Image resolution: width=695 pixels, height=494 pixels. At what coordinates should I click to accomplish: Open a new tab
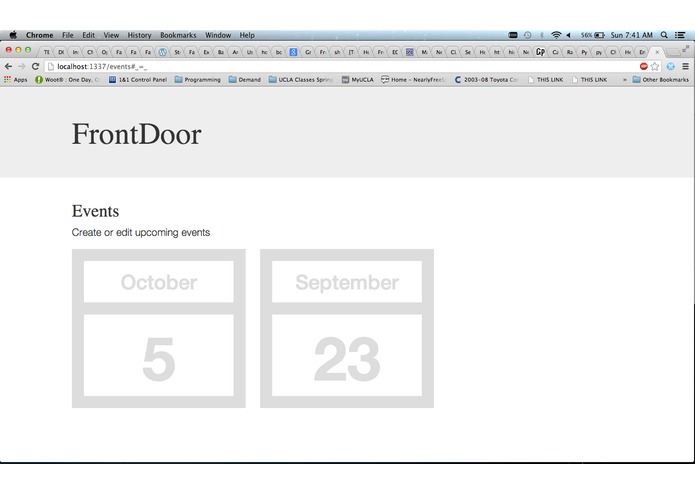673,52
